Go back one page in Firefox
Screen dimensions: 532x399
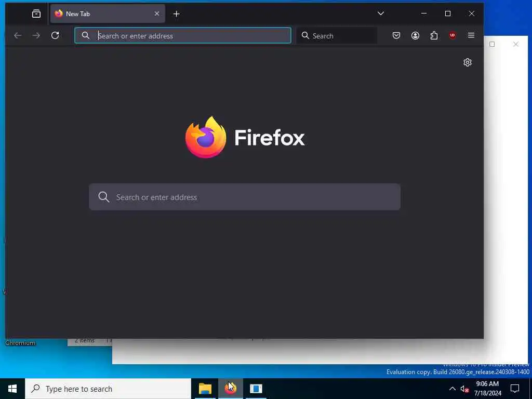pos(18,35)
